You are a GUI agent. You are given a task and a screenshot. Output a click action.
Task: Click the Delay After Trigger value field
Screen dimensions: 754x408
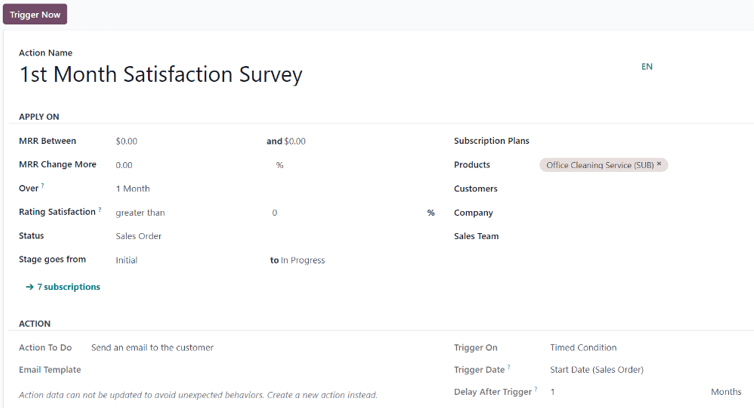620,392
